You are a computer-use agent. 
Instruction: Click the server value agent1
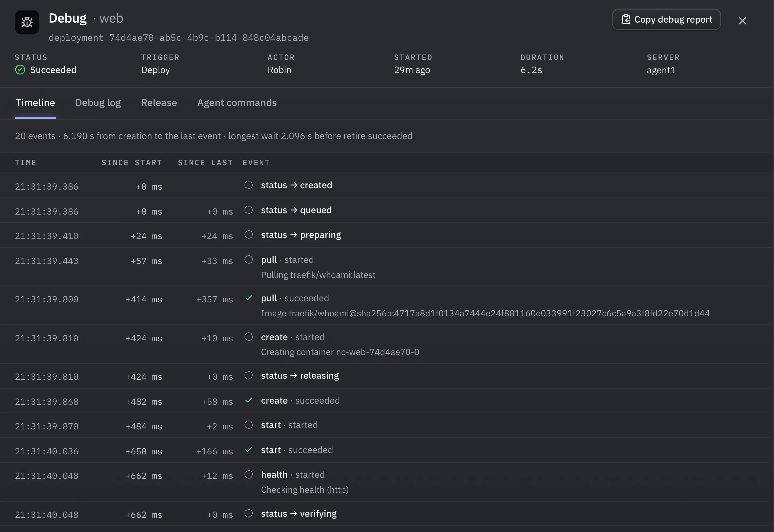661,70
